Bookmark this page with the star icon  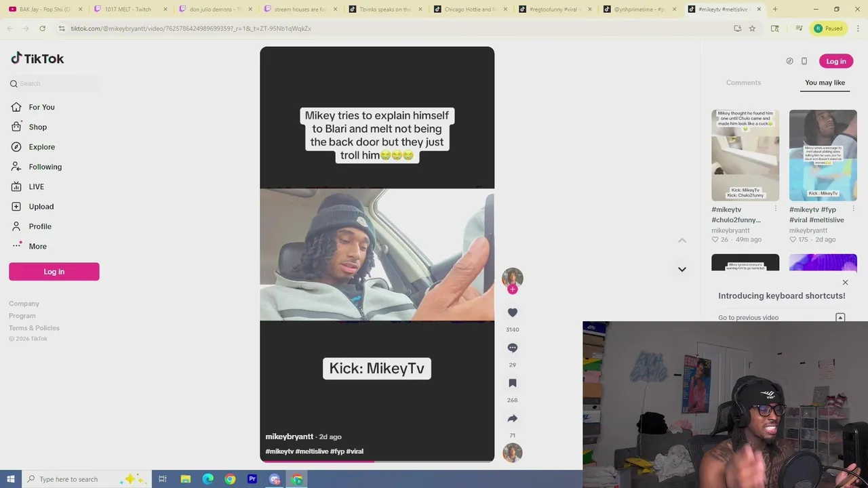(752, 28)
